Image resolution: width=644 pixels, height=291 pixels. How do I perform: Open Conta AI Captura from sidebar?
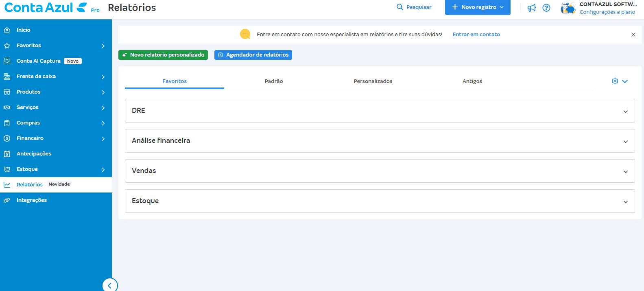(39, 61)
